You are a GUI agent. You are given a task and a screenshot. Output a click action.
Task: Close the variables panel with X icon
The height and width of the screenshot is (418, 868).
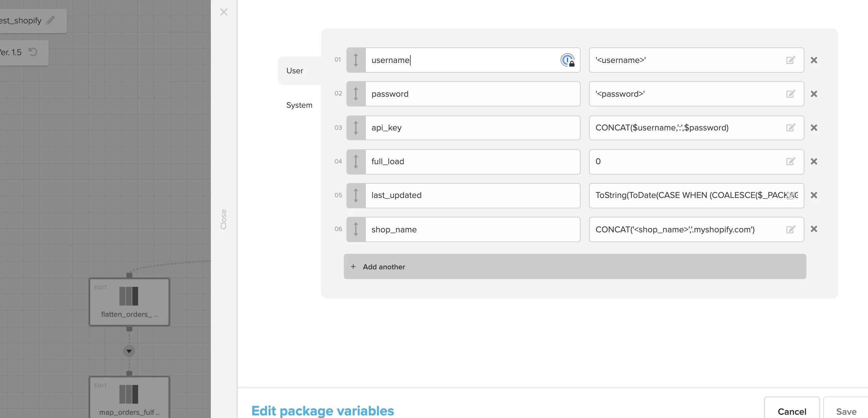click(224, 12)
